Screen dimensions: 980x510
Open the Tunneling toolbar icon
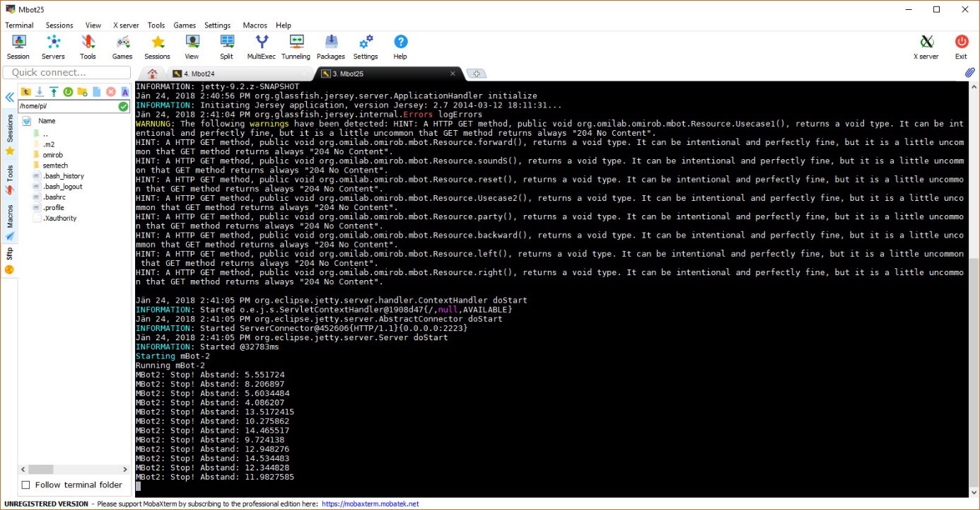pyautogui.click(x=296, y=47)
